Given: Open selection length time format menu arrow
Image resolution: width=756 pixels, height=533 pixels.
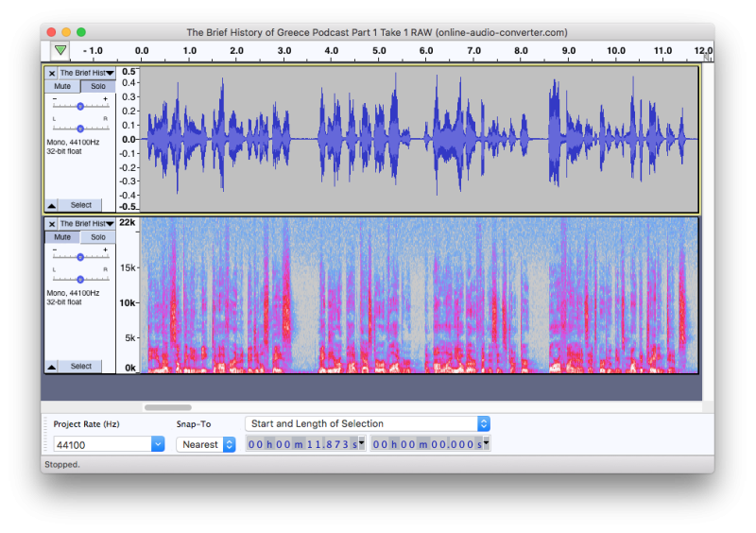Looking at the screenshot, I should pyautogui.click(x=486, y=442).
